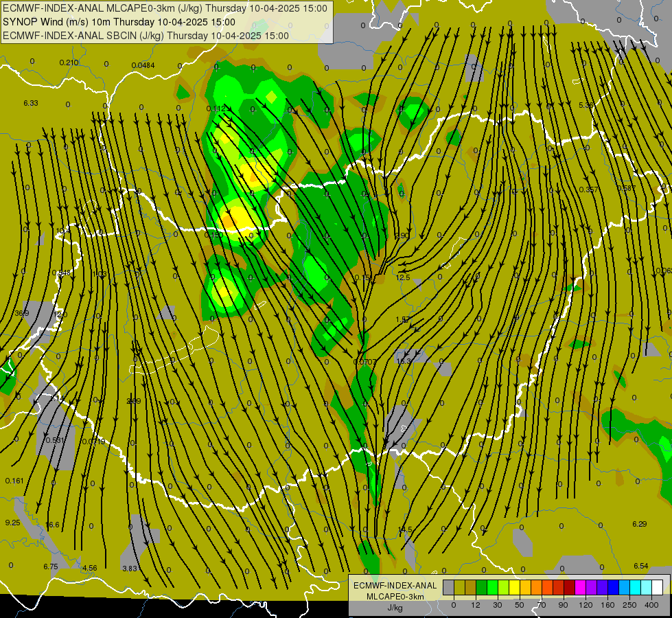Viewport: 672px width, 618px height.
Task: Click the map value 0.531
Action: [55, 440]
